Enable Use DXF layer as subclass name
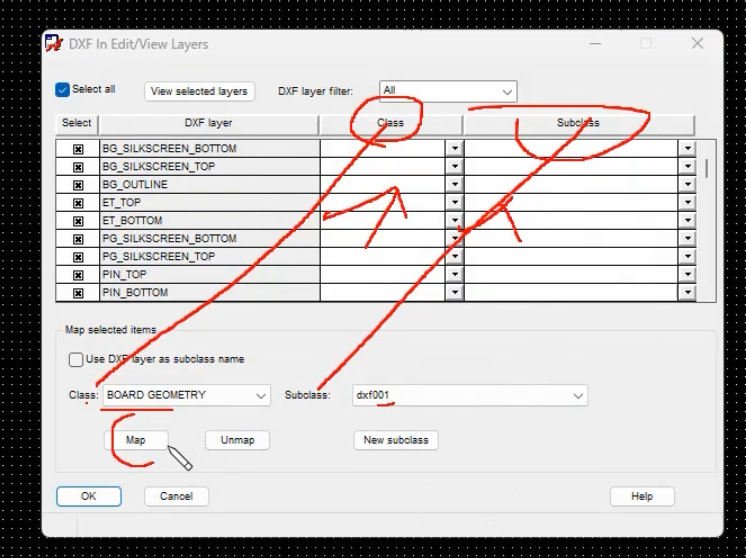This screenshot has width=746, height=558. coord(76,360)
